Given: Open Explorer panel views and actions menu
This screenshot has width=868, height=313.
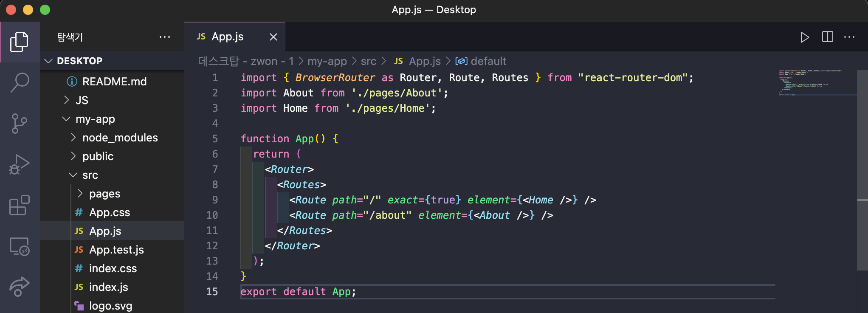Looking at the screenshot, I should [165, 37].
